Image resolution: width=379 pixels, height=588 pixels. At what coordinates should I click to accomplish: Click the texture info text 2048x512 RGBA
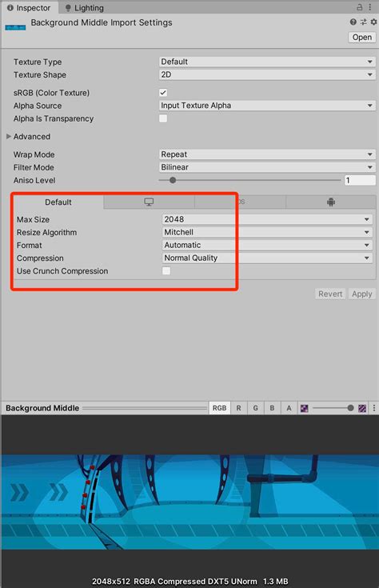(189, 582)
